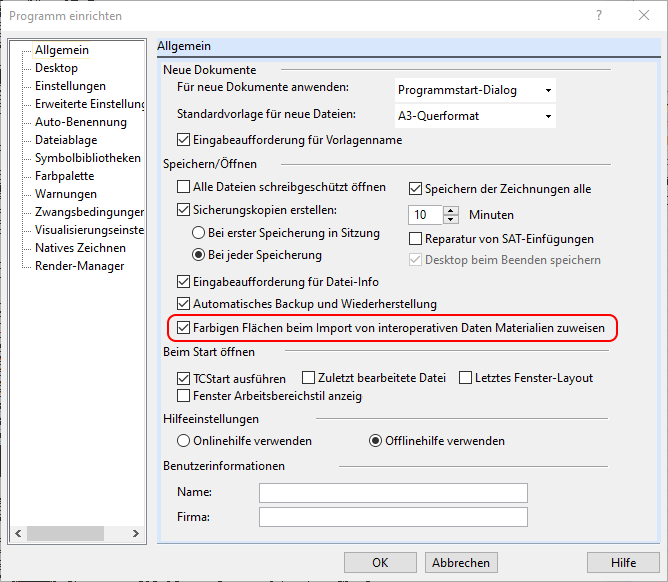
Task: Click the Abbrechen button
Action: 461,563
